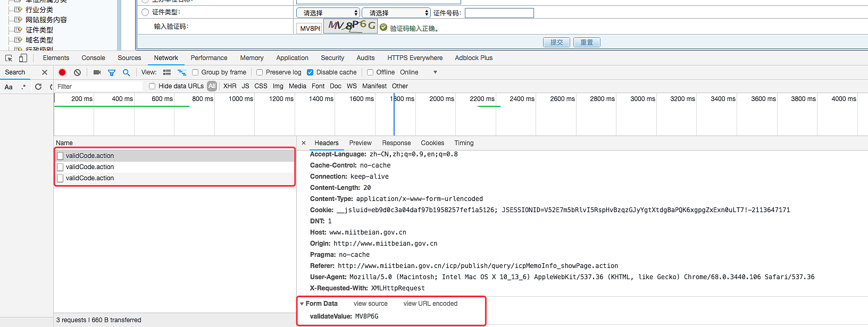868x327 pixels.
Task: Switch to the Console tab
Action: pyautogui.click(x=93, y=58)
